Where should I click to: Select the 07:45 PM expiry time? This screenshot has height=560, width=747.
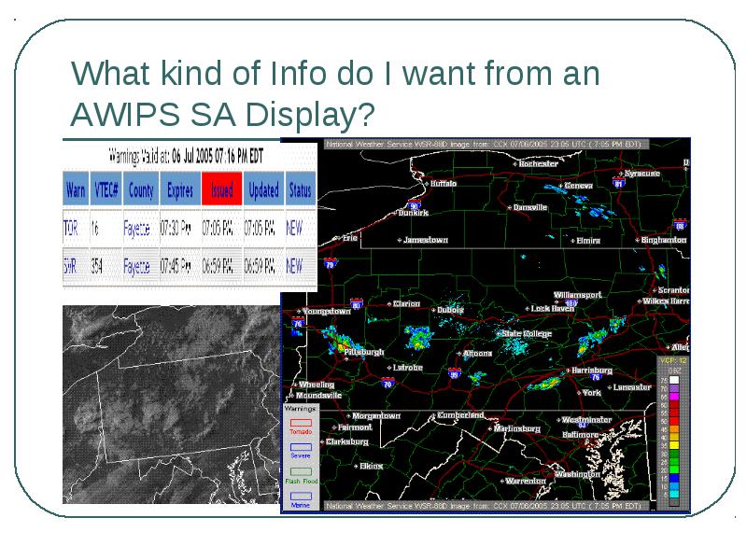tap(176, 266)
